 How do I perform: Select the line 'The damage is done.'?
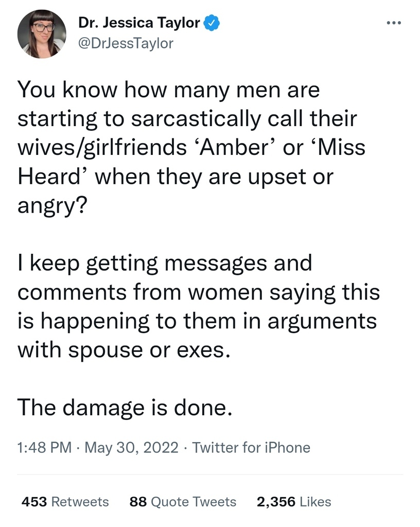click(x=125, y=408)
